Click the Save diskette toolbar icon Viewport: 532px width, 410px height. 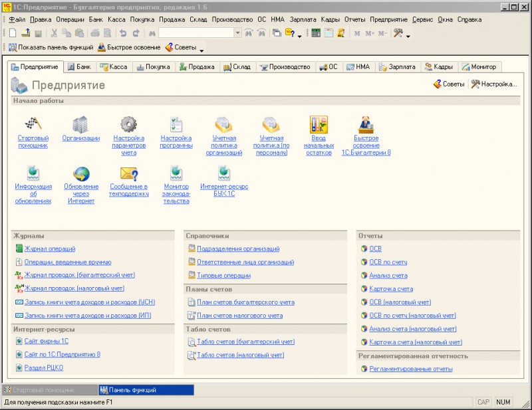click(x=38, y=33)
